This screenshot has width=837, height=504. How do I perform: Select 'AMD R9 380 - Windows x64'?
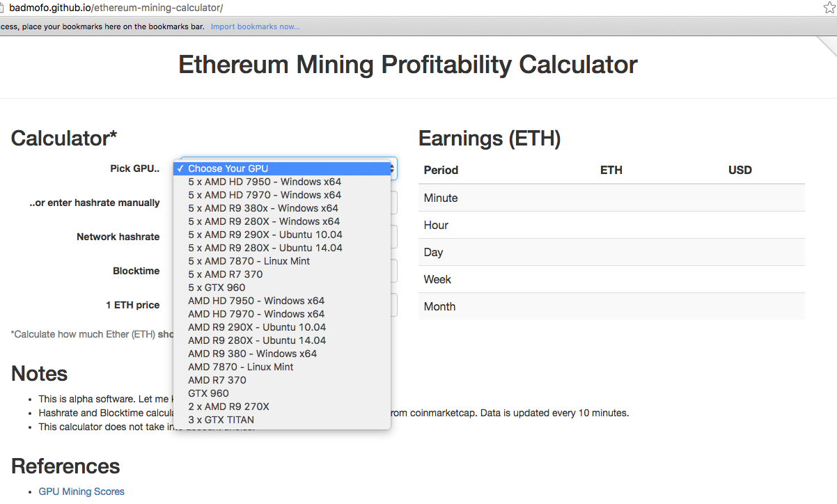[282, 354]
